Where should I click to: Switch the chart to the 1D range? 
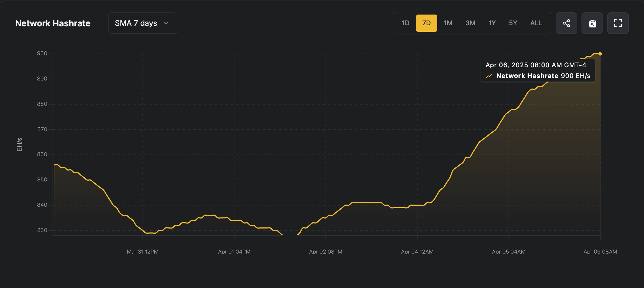405,23
